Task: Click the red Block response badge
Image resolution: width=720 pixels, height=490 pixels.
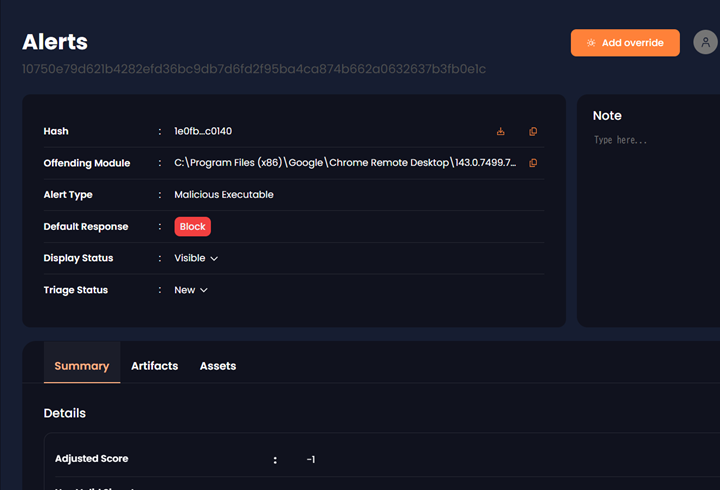Action: [x=192, y=227]
